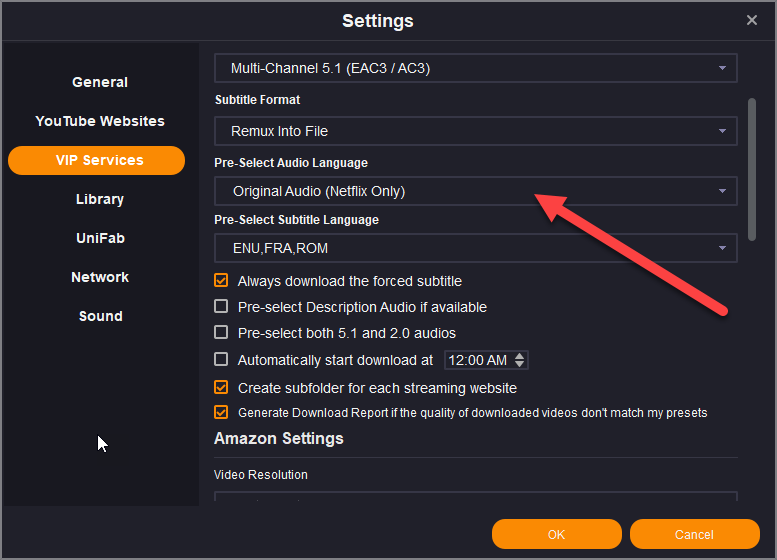
Task: Enable Automatically start download at checkbox
Action: point(222,360)
